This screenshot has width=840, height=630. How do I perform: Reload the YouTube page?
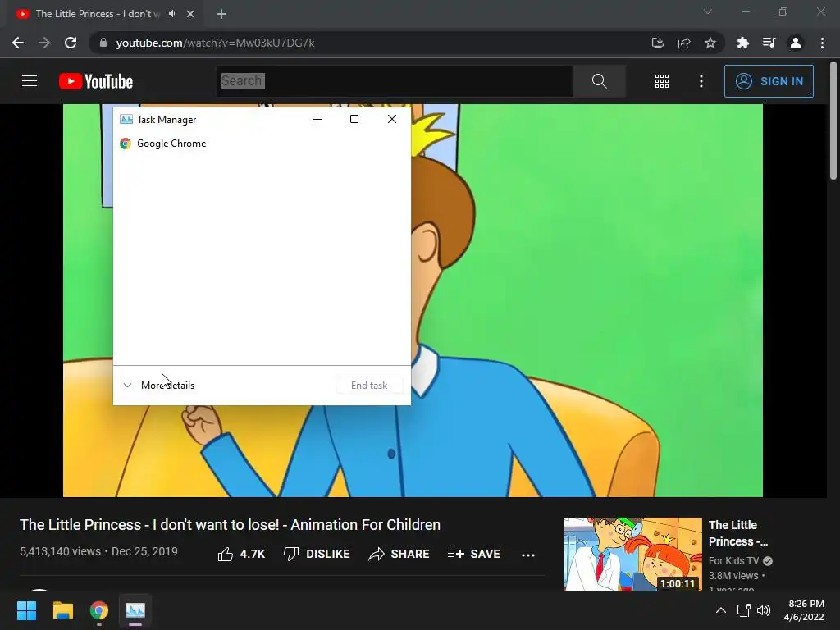(71, 43)
